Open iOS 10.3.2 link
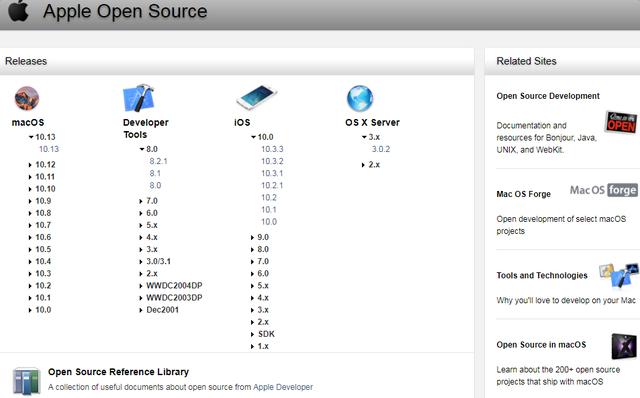Viewport: 640px width, 398px height. 272,161
